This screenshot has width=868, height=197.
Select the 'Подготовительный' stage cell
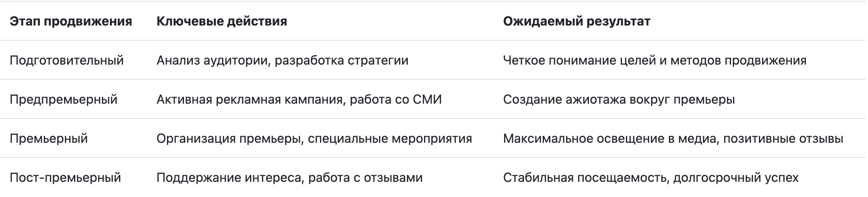(67, 60)
